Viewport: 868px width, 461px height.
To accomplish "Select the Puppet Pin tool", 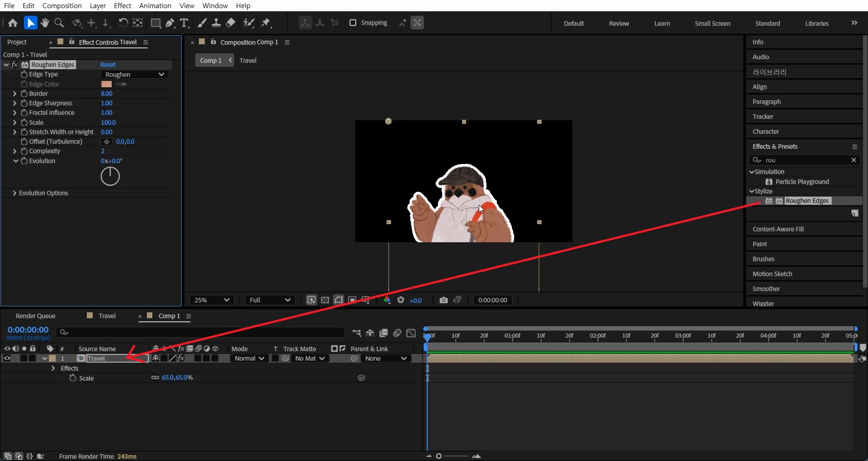I will 266,23.
